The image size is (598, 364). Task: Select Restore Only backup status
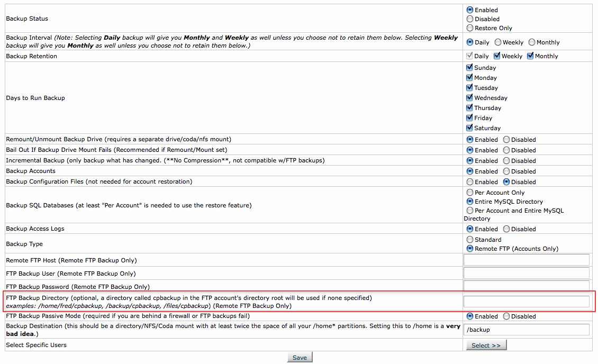tap(470, 28)
